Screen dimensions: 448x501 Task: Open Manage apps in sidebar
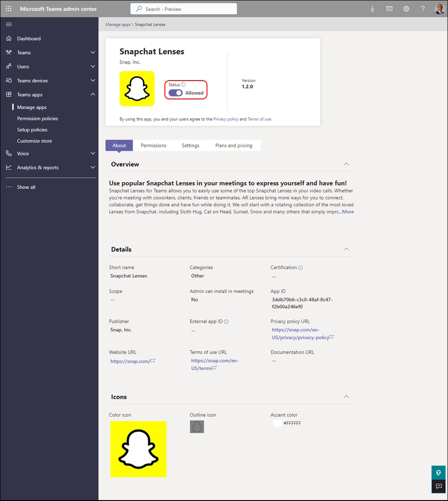coord(32,107)
